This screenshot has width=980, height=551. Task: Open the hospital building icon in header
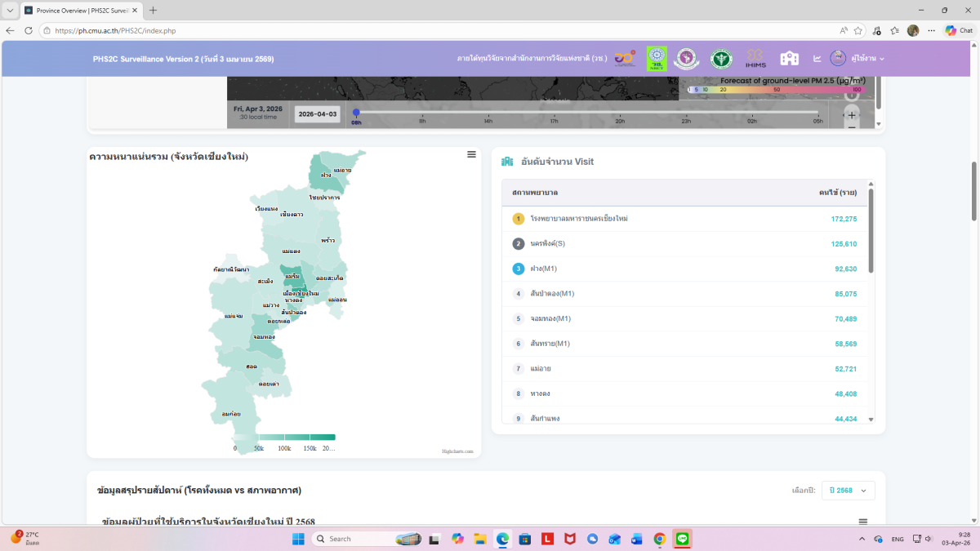click(789, 59)
